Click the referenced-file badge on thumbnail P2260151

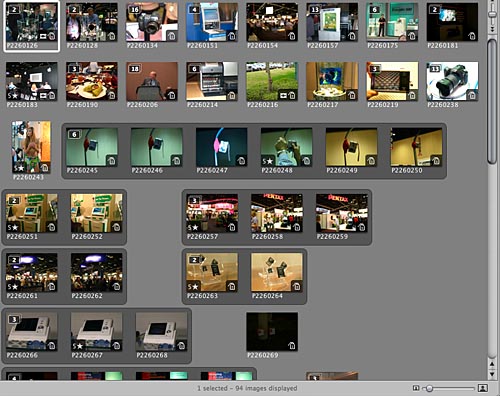[x=232, y=36]
